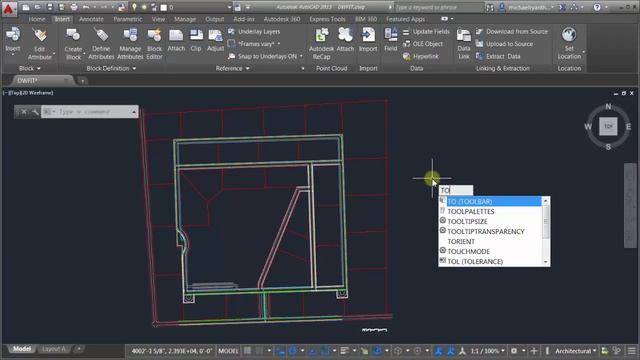Insert a Field

point(391,40)
